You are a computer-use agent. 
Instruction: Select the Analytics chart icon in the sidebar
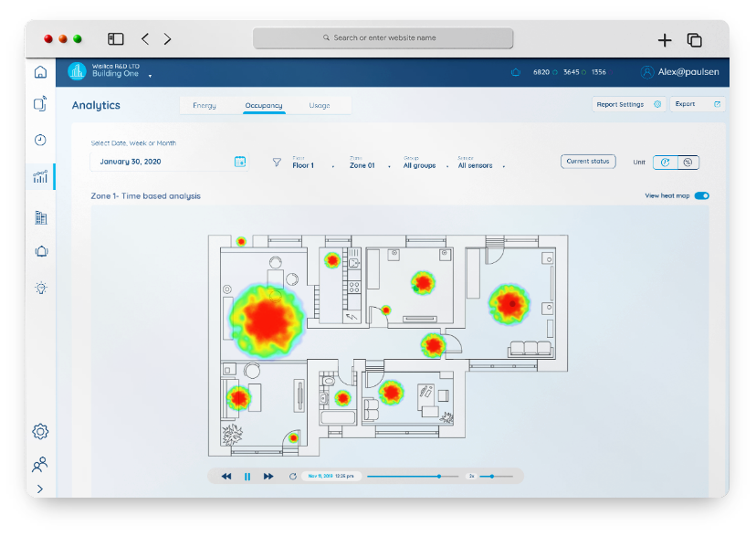(x=40, y=177)
